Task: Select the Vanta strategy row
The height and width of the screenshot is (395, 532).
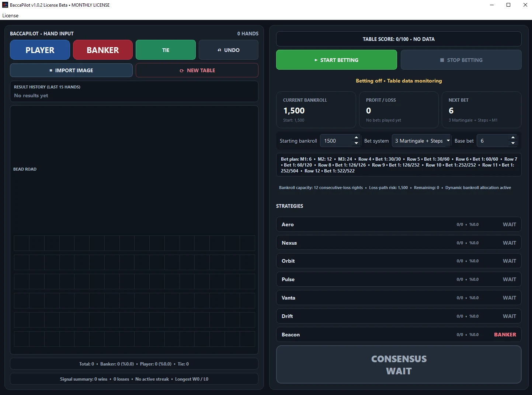Action: (x=399, y=298)
